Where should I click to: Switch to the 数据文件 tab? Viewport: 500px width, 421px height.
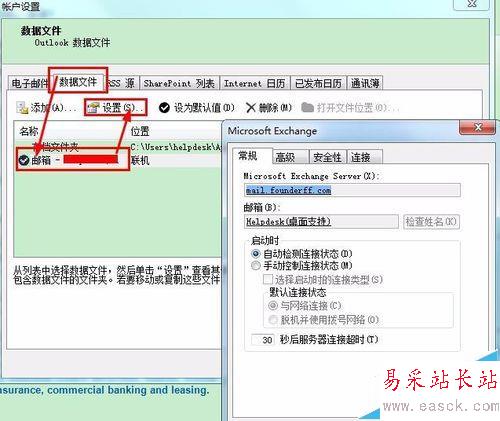click(78, 82)
